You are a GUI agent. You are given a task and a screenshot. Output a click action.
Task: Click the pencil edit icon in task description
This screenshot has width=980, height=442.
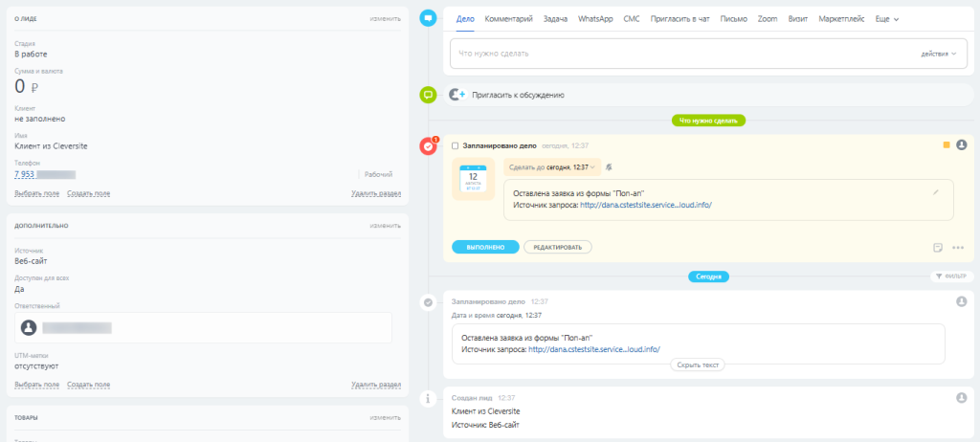tap(936, 192)
